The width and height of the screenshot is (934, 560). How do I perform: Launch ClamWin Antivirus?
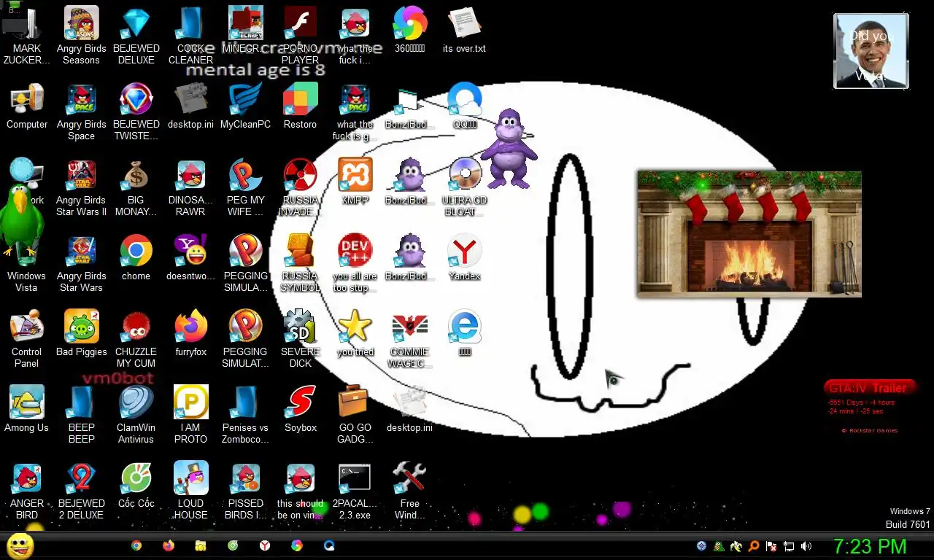coord(136,414)
